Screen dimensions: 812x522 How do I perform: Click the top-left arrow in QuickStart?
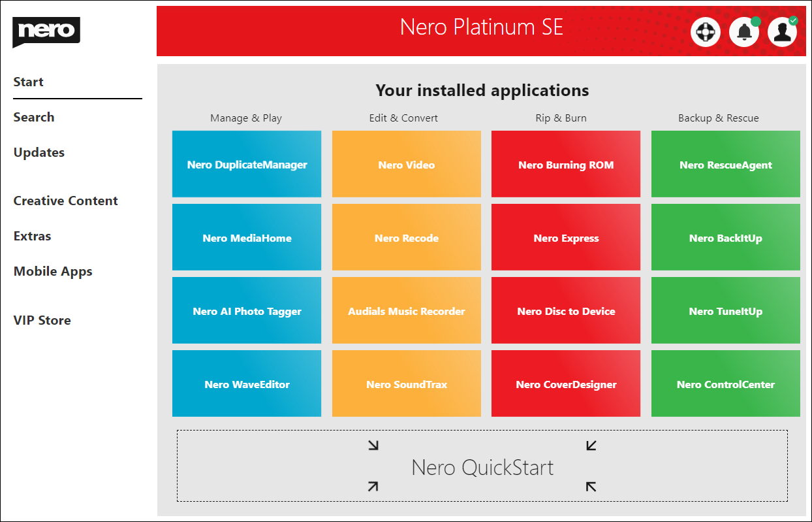coord(373,446)
